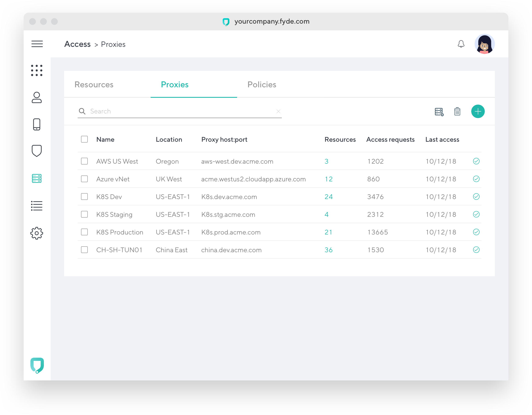Open the Settings gear in sidebar
The height and width of the screenshot is (415, 532).
pos(37,233)
